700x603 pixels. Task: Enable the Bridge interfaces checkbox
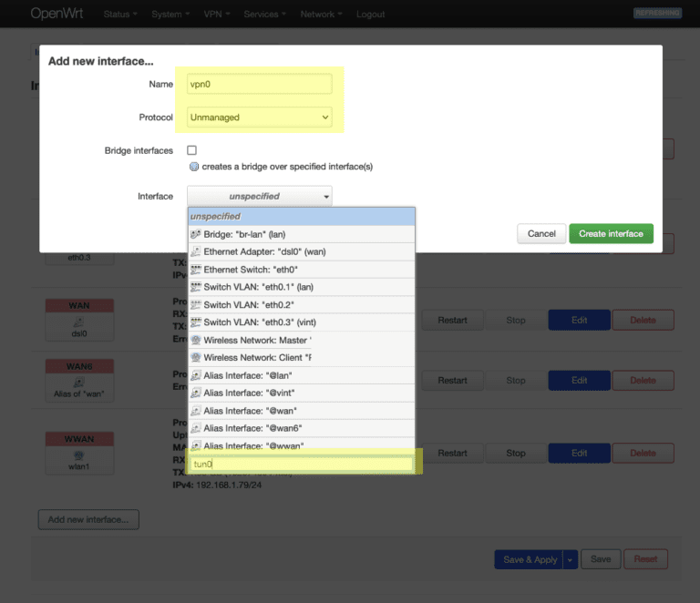[x=191, y=150]
